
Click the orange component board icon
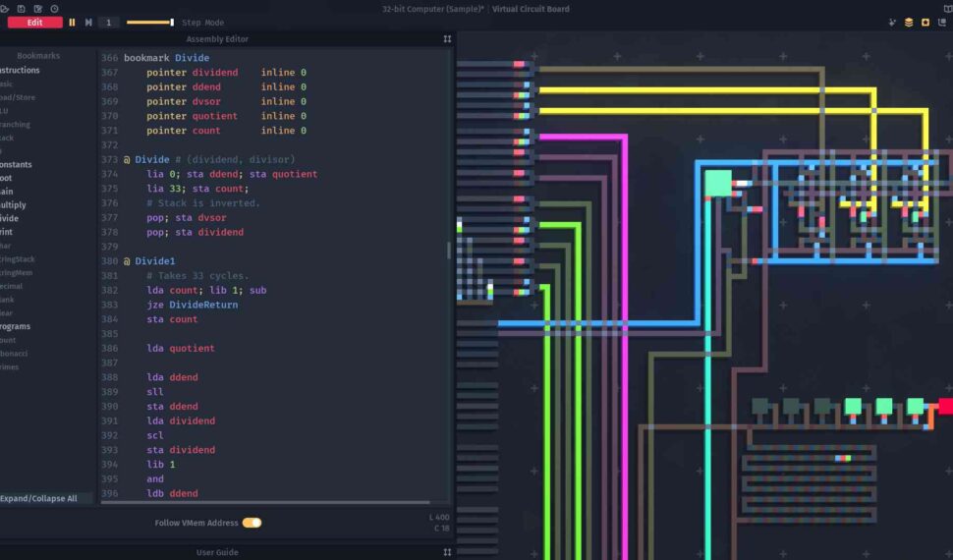(x=925, y=23)
